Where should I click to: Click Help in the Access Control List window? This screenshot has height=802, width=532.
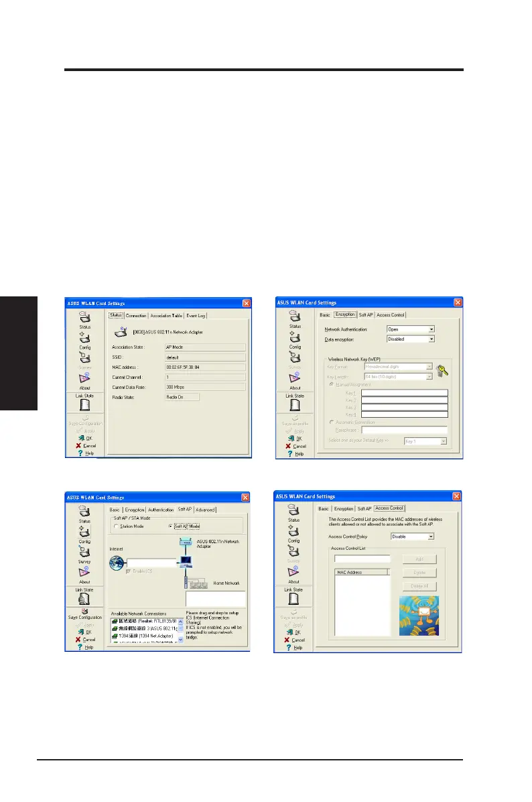tap(294, 648)
